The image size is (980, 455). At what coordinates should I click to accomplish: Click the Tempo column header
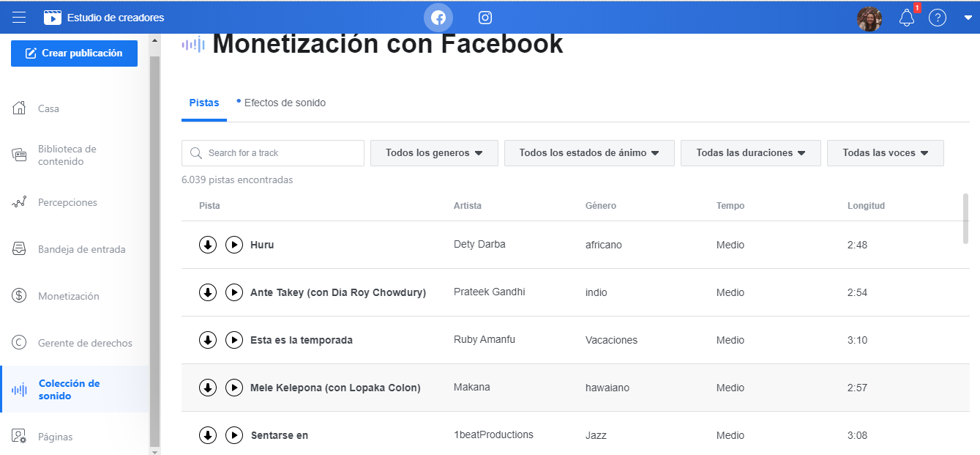pyautogui.click(x=730, y=206)
